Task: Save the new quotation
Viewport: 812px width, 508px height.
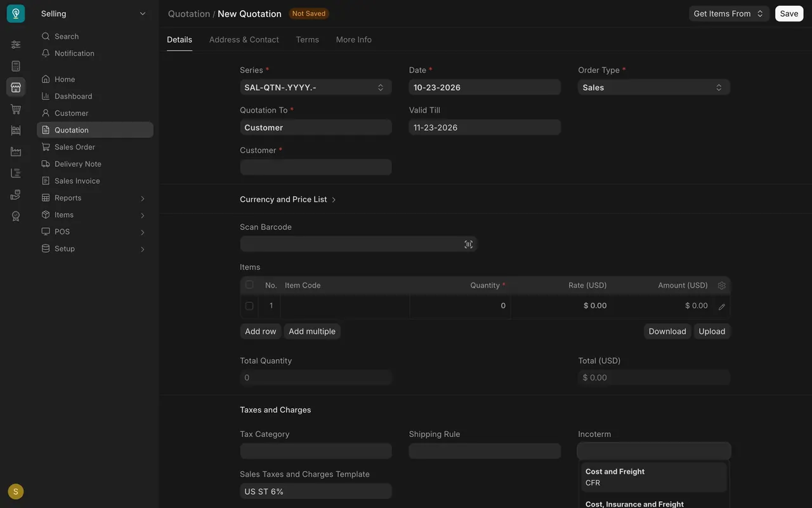Action: 789,13
